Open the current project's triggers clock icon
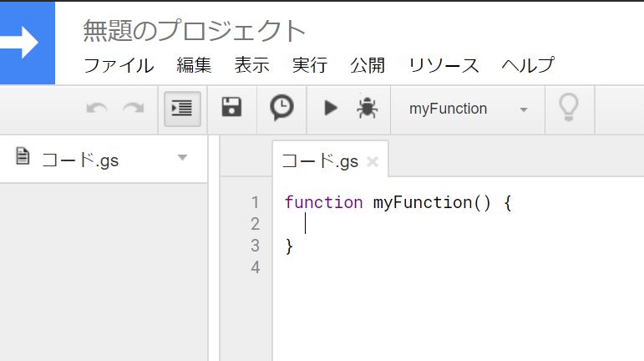Image resolution: width=644 pixels, height=361 pixels. point(281,108)
